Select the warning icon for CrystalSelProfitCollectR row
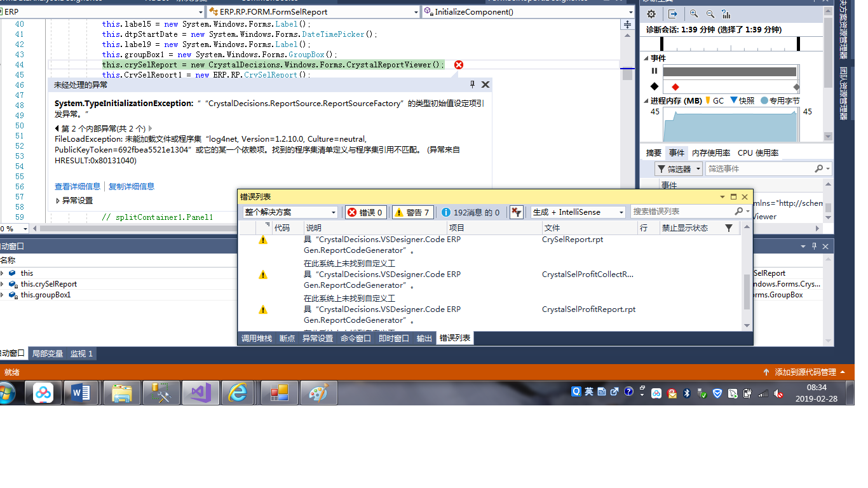The image size is (868, 488). click(263, 274)
